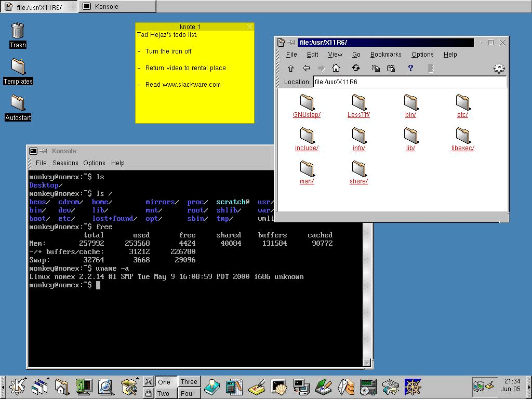Open the Trash icon on the desktop
This screenshot has height=399, width=532.
coord(18,30)
